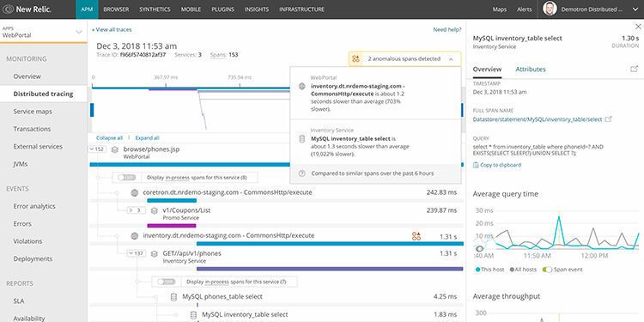Image resolution: width=644 pixels, height=322 pixels.
Task: Click cube icon beside v1/Coupons/List
Action: 154,210
